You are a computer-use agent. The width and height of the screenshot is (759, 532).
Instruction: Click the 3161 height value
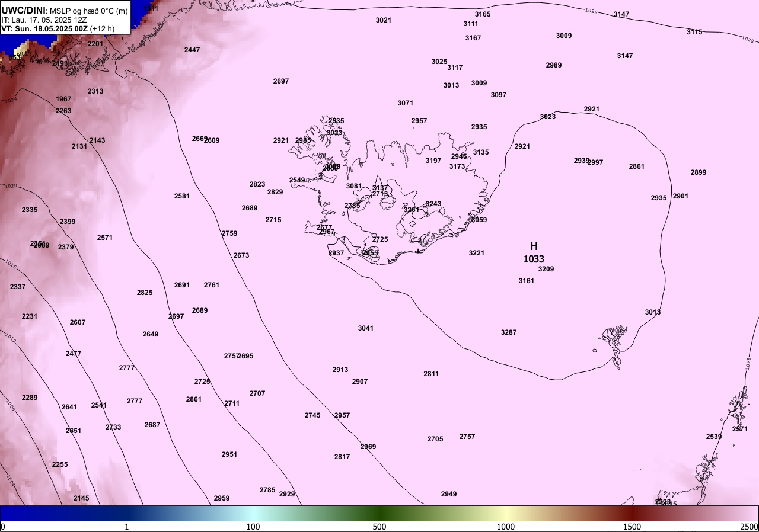click(527, 281)
